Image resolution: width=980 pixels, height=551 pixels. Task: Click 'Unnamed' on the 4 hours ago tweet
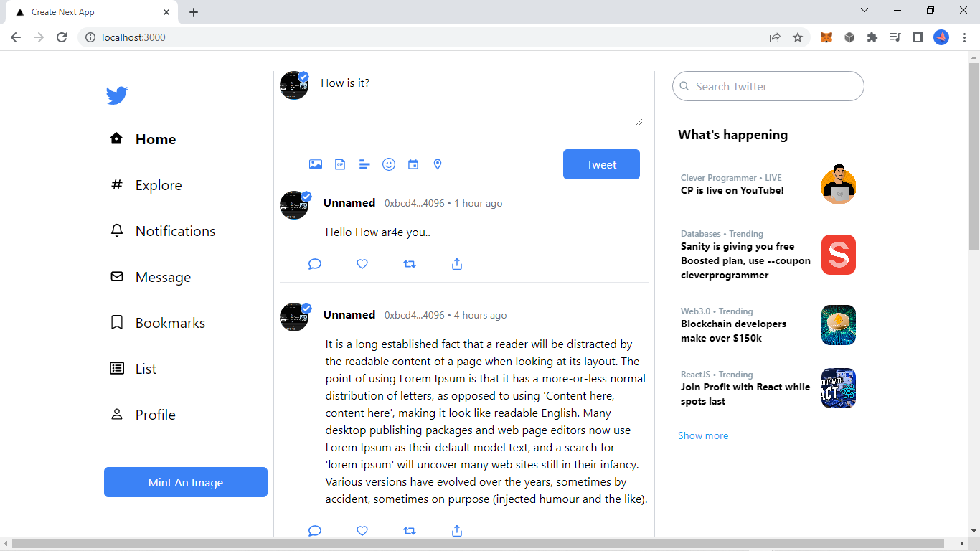349,315
